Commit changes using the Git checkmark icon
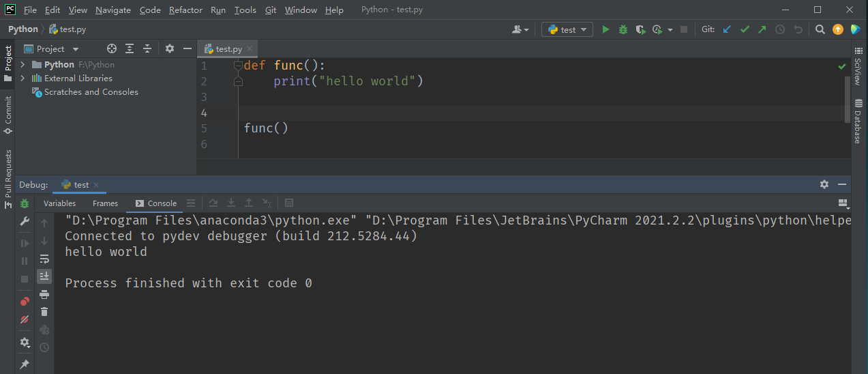Screen dimensions: 868x374 [745, 29]
